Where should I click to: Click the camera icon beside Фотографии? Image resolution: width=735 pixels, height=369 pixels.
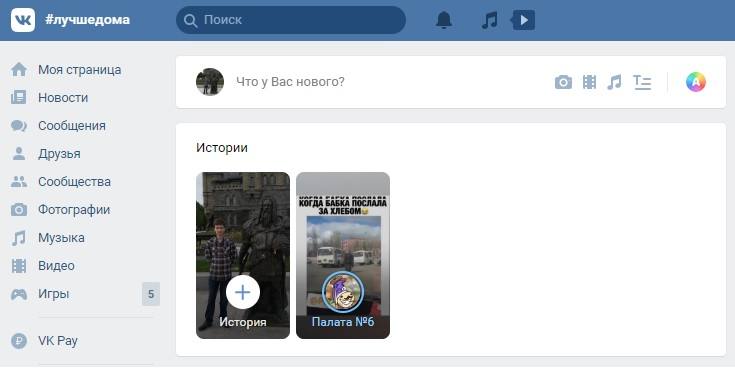click(19, 210)
